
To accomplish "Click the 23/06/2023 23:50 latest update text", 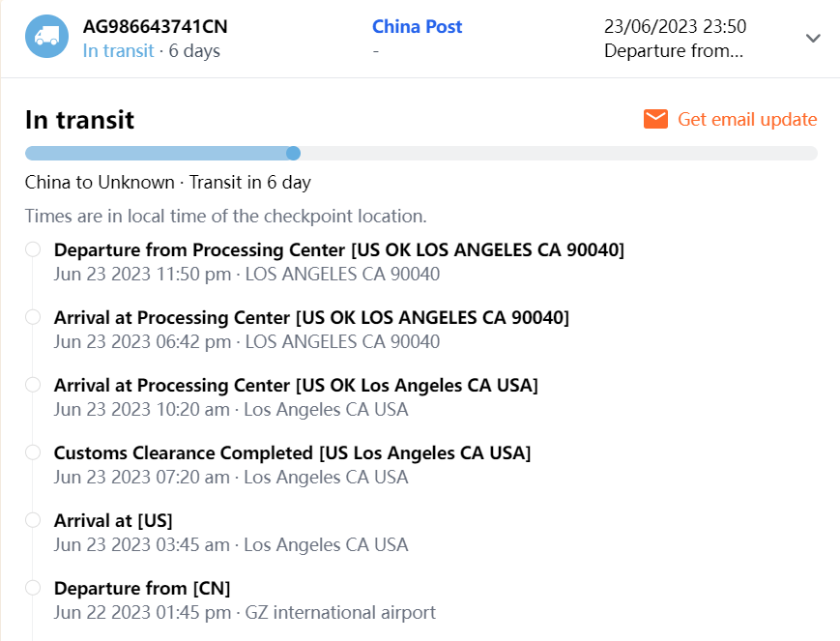I will click(675, 27).
